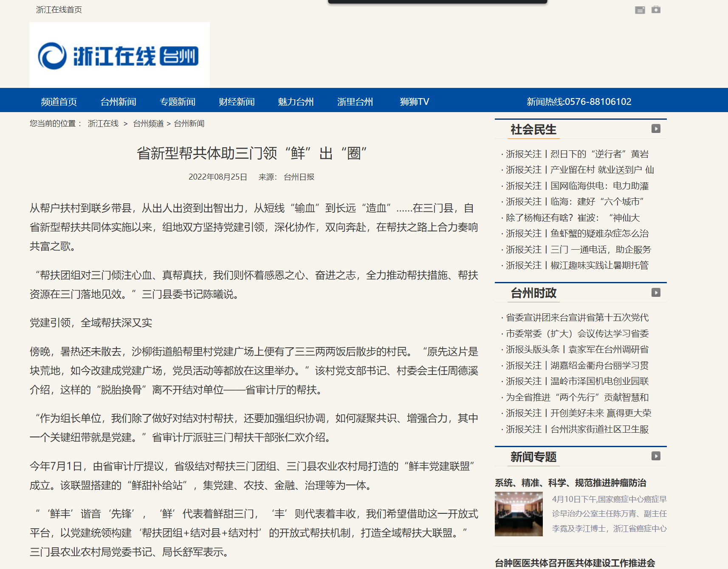
Task: Click 台州新闻 in the breadcrumb trail
Action: pos(189,124)
